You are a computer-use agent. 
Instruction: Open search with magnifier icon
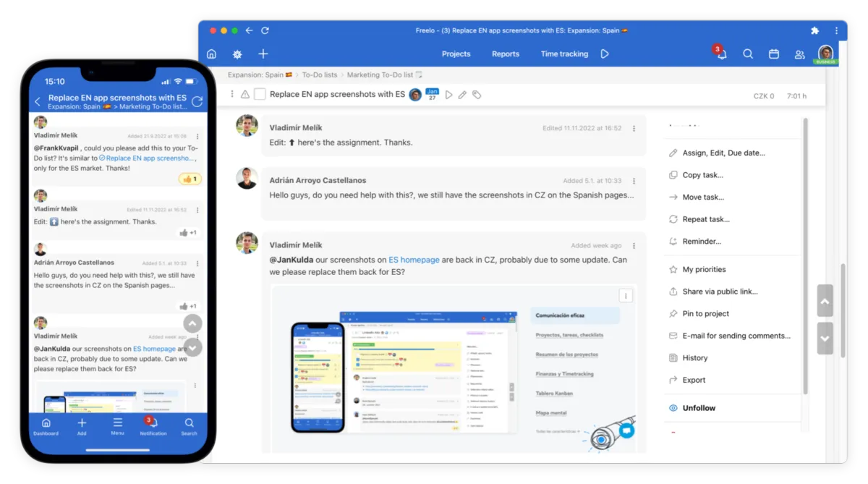click(x=748, y=54)
